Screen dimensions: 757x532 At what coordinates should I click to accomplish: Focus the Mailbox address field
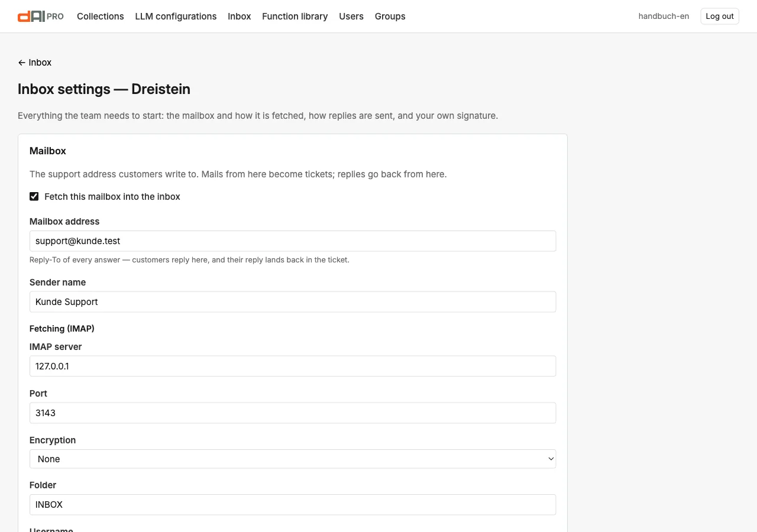pyautogui.click(x=293, y=241)
